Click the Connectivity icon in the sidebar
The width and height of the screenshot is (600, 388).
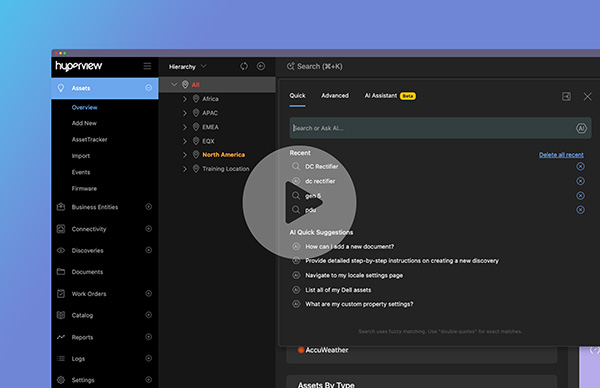click(61, 229)
